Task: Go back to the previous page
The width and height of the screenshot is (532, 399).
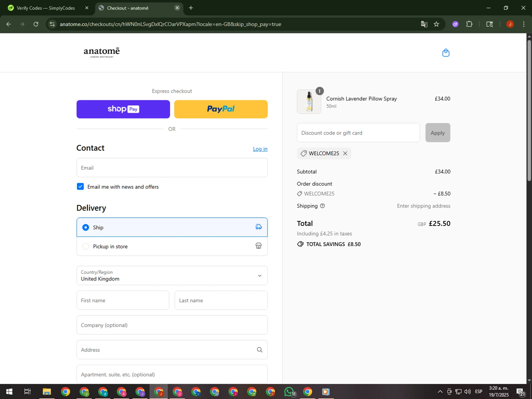Action: tap(9, 24)
